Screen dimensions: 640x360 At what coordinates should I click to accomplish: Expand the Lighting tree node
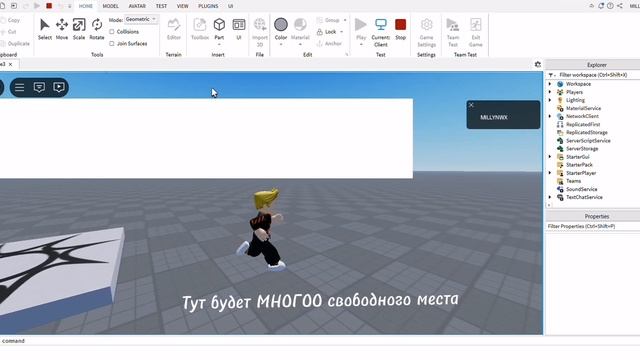pyautogui.click(x=550, y=100)
